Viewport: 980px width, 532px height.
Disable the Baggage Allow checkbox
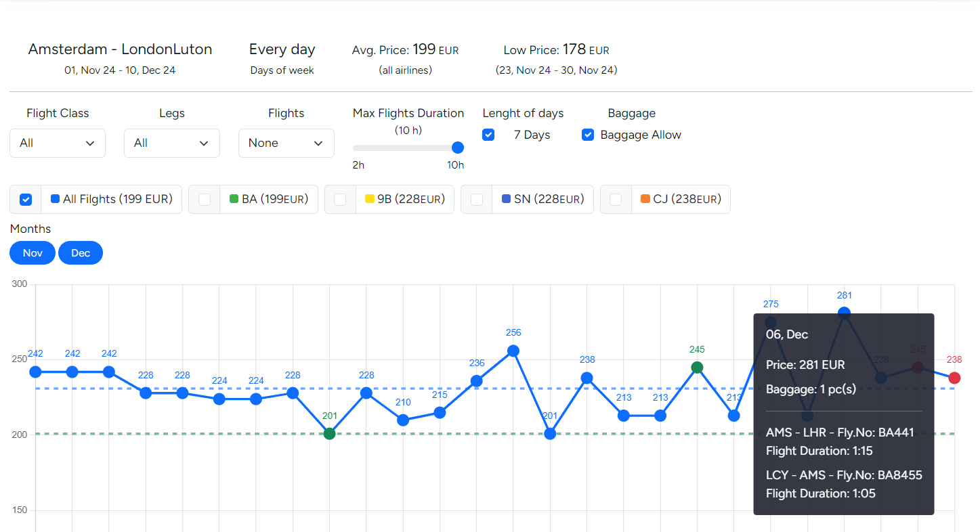(x=588, y=135)
